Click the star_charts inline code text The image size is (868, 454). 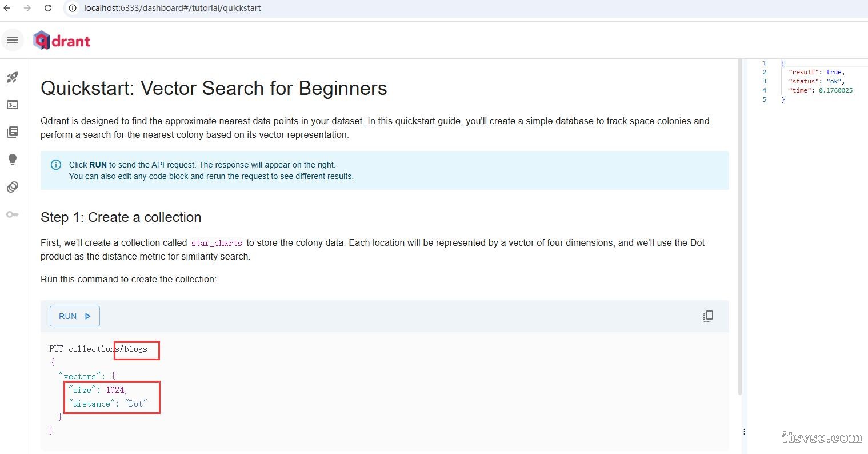point(217,243)
